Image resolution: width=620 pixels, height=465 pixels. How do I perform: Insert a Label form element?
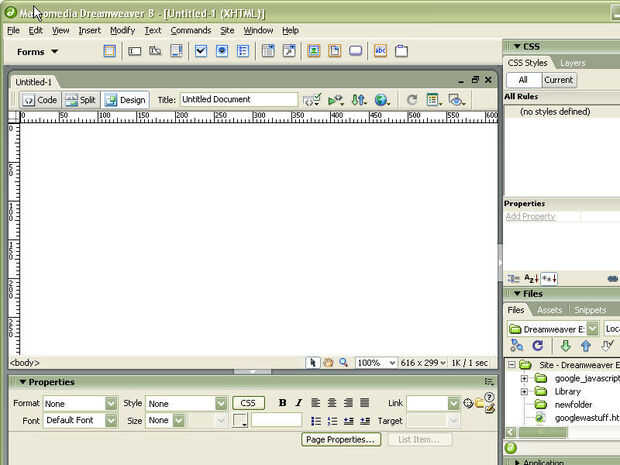380,51
